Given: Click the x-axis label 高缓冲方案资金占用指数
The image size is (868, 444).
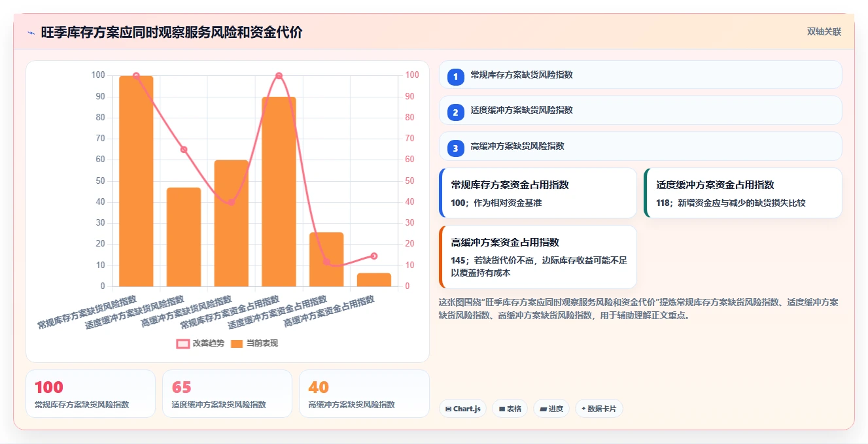Looking at the screenshot, I should 329,312.
